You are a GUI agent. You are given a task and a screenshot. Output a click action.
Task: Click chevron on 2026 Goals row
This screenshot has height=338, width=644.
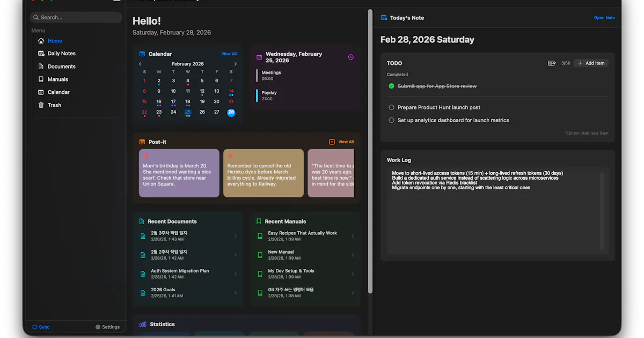point(236,292)
